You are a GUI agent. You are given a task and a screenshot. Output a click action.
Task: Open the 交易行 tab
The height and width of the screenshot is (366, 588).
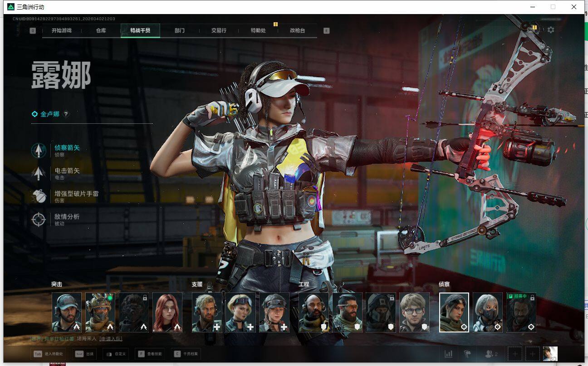(x=219, y=30)
